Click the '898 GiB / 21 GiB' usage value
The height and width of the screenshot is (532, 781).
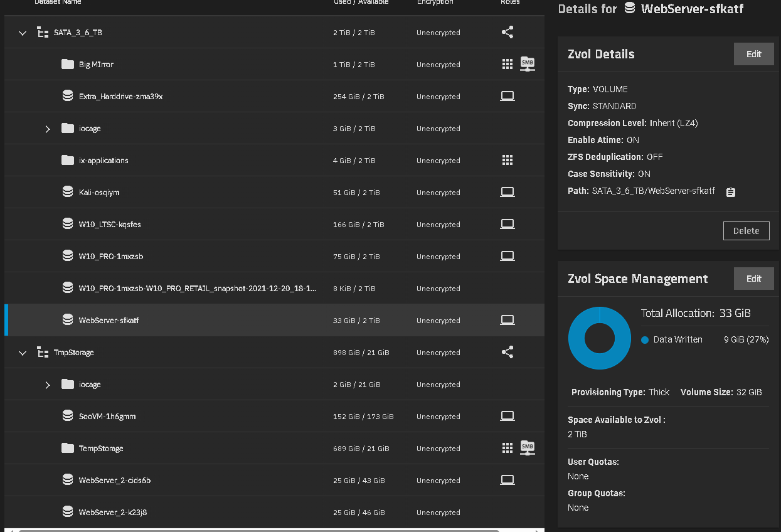(x=361, y=353)
